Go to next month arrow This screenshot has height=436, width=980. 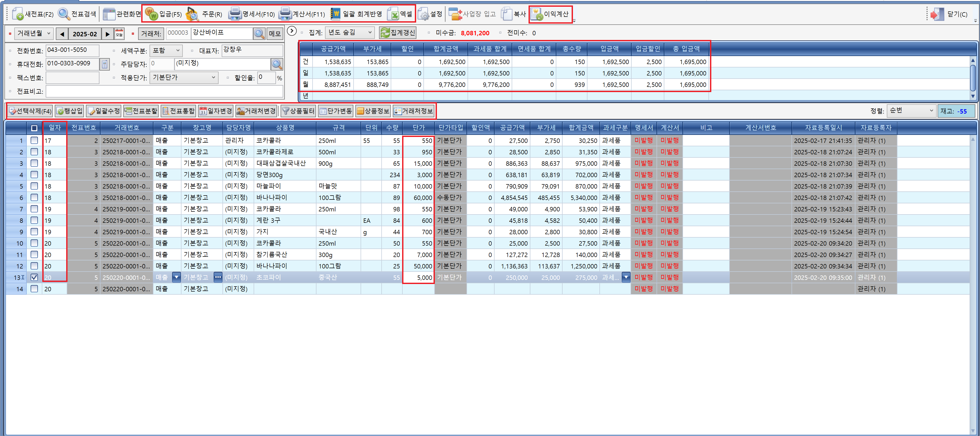point(108,34)
